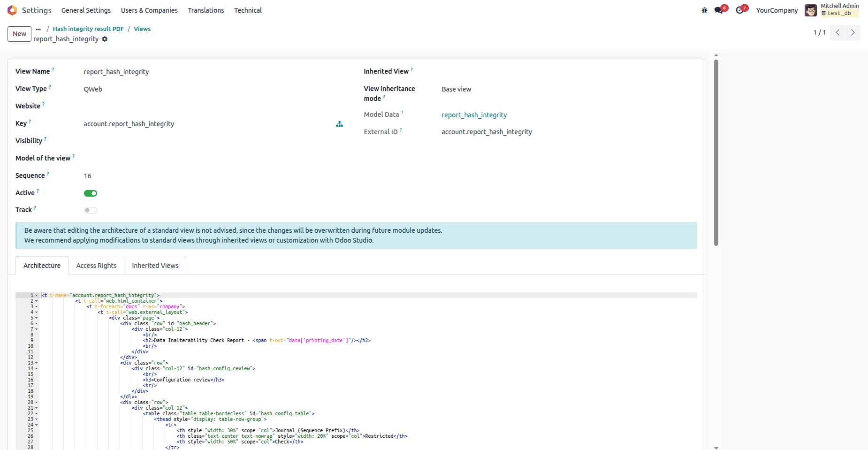Open the report_hash_integrity Model Data link

[474, 114]
